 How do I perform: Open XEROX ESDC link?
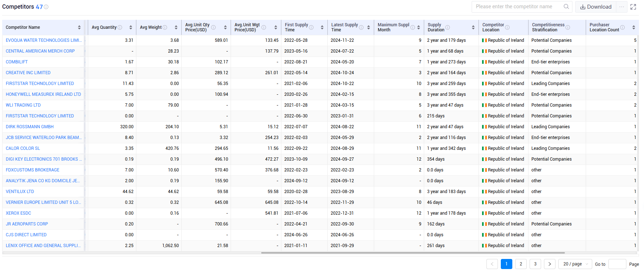[x=18, y=213]
